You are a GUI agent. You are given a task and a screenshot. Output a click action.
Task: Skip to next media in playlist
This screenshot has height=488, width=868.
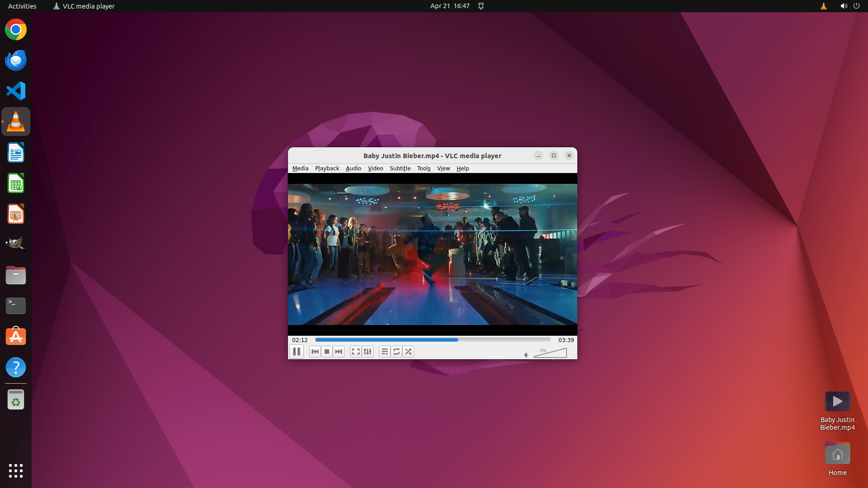(x=339, y=352)
